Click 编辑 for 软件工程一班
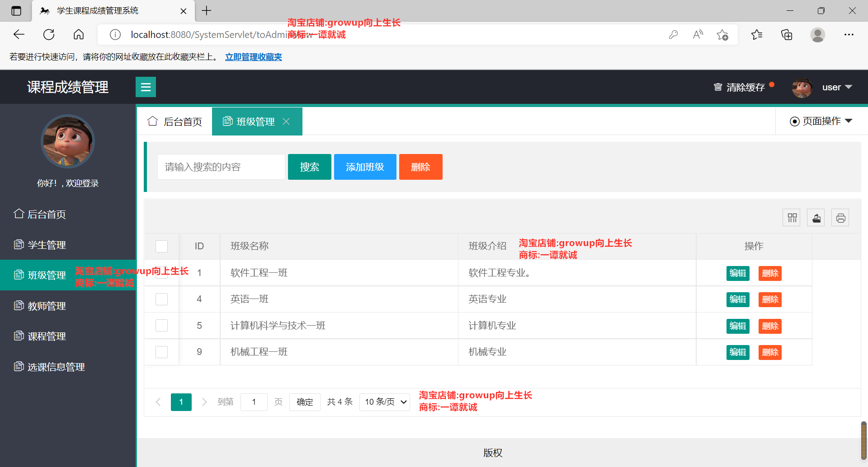The image size is (868, 467). coord(737,273)
